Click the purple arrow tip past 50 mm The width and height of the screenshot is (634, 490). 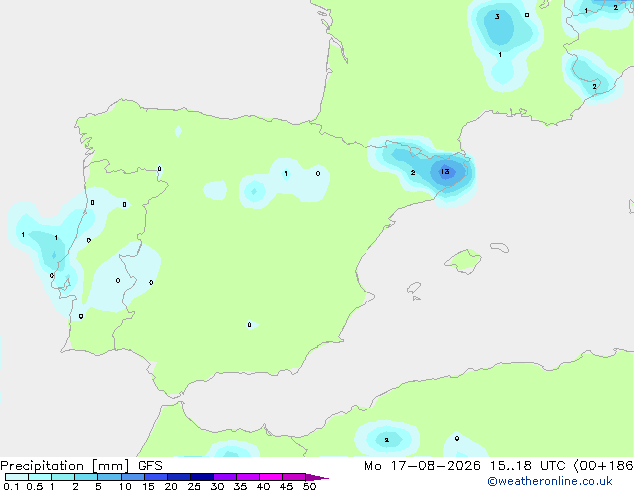(317, 477)
